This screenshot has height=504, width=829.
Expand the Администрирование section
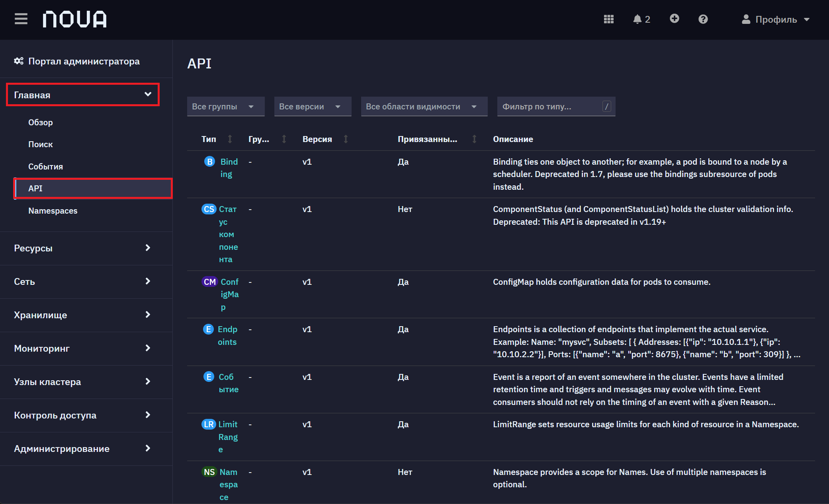(x=83, y=448)
